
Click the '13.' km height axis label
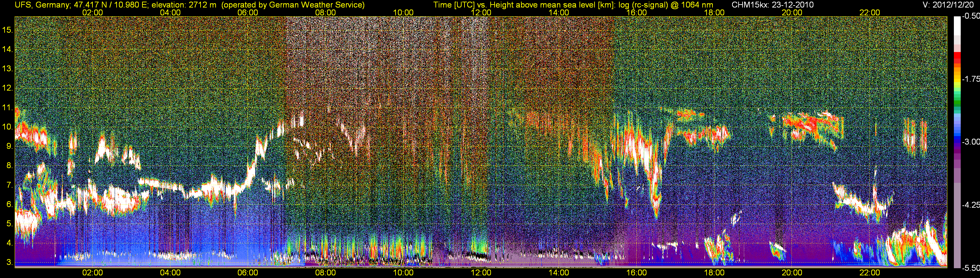point(8,69)
